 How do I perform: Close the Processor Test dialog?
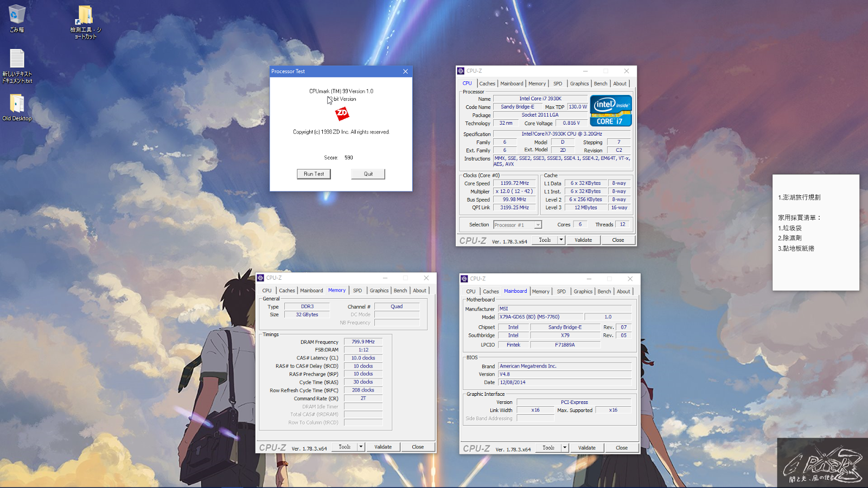pyautogui.click(x=405, y=72)
